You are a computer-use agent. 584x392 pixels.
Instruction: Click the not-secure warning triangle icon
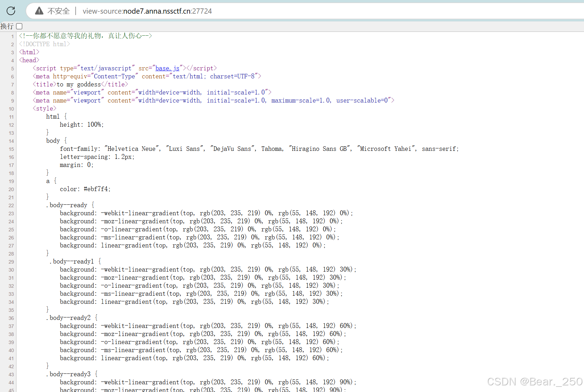pos(39,11)
